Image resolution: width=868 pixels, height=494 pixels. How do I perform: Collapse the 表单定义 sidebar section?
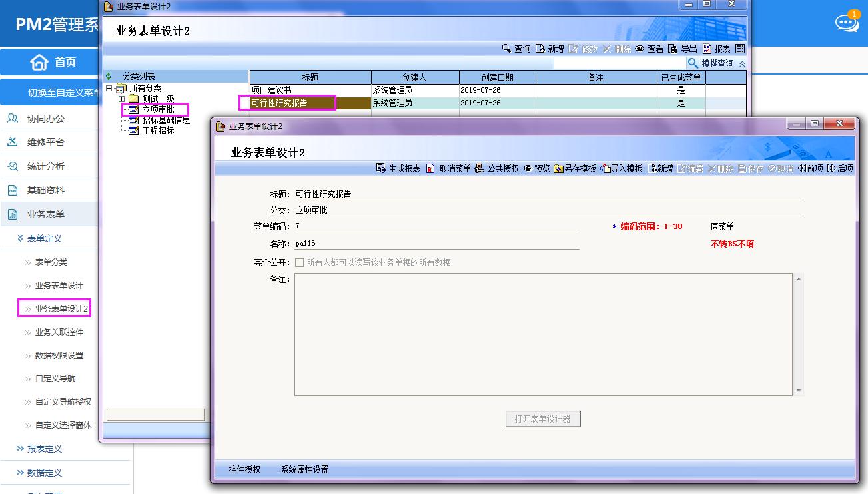pyautogui.click(x=21, y=238)
